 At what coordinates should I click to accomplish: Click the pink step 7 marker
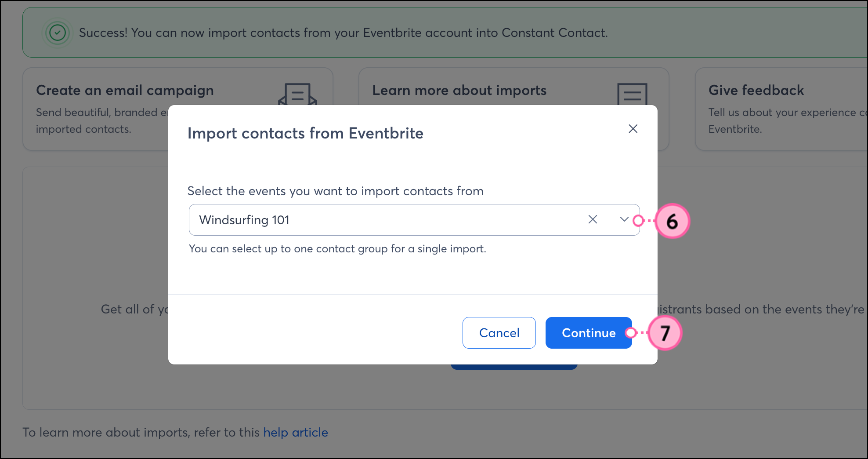[665, 333]
